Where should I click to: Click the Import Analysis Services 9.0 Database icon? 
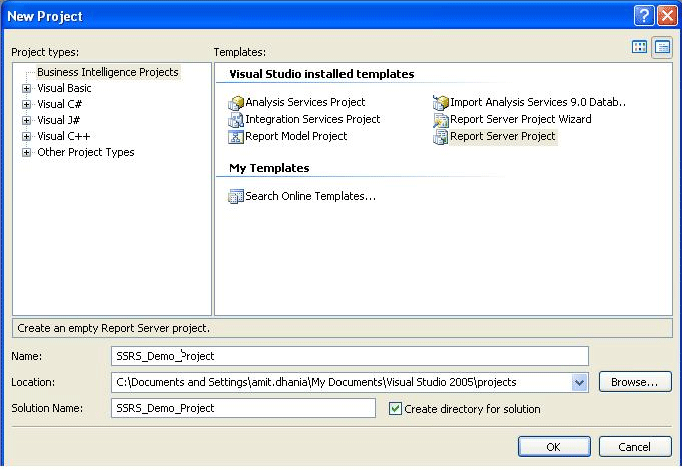pyautogui.click(x=441, y=103)
